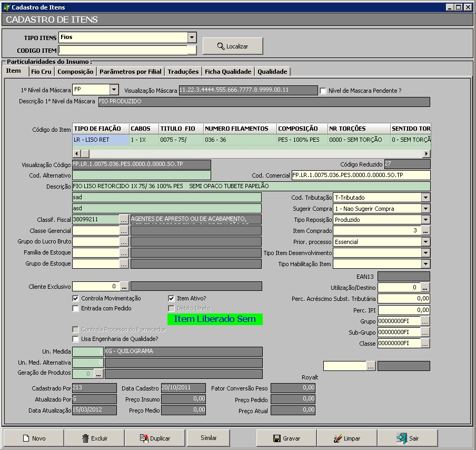Click the Similar button
Viewport: 476px width, 450px height.
coord(209,438)
